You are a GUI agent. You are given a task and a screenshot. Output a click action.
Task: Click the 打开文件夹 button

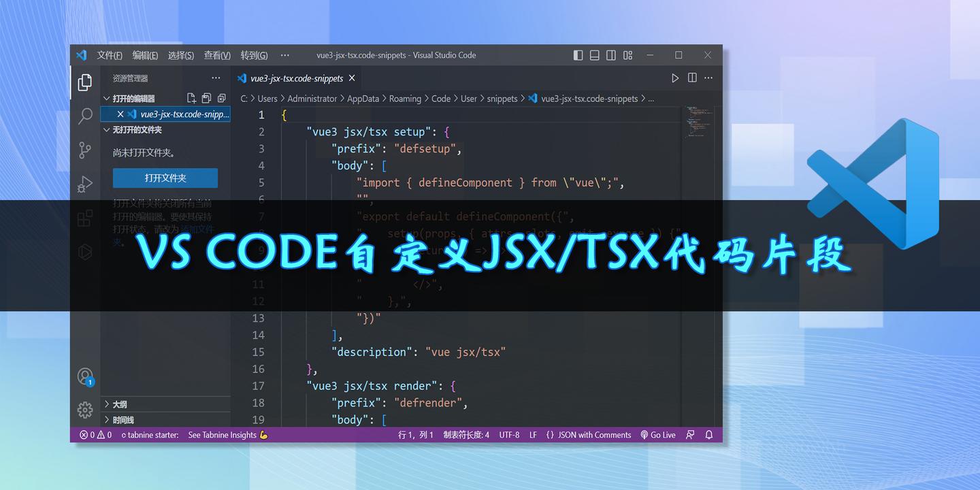(x=165, y=178)
